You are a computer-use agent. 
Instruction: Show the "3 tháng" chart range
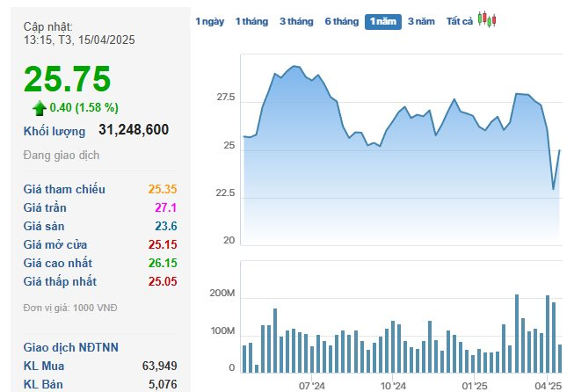coord(296,20)
